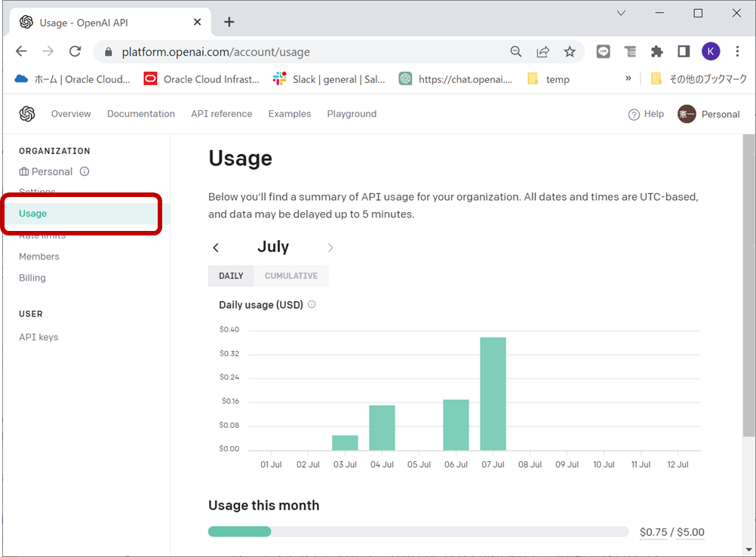The image size is (756, 557).
Task: Click the info icon next to Personal organization
Action: tap(85, 171)
